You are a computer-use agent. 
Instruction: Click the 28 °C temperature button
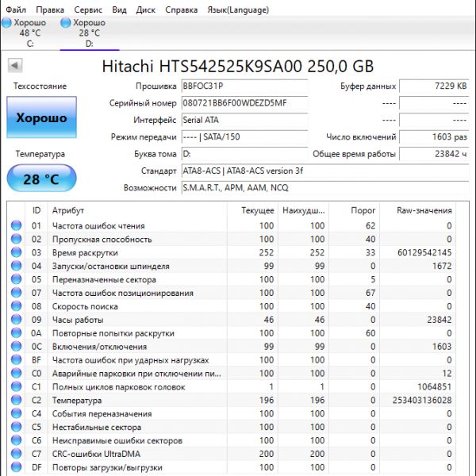click(41, 178)
